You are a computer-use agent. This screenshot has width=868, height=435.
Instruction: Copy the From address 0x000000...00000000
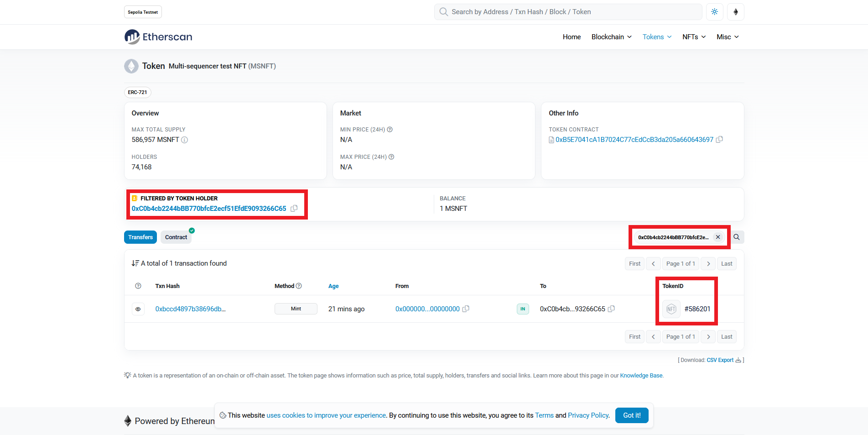pos(466,309)
